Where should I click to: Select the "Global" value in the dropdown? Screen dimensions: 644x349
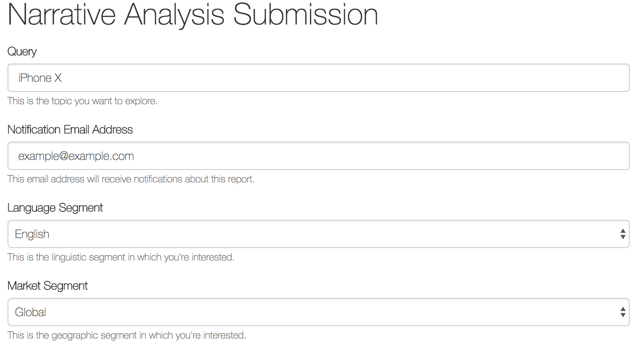click(x=30, y=312)
